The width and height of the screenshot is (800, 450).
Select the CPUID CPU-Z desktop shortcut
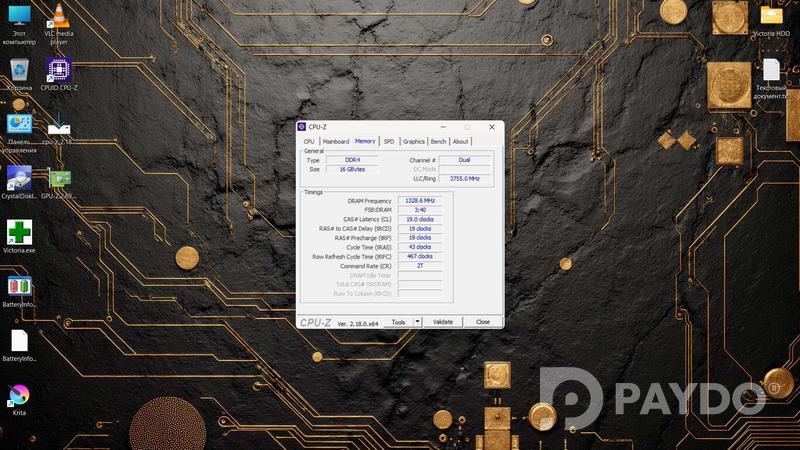(x=59, y=74)
